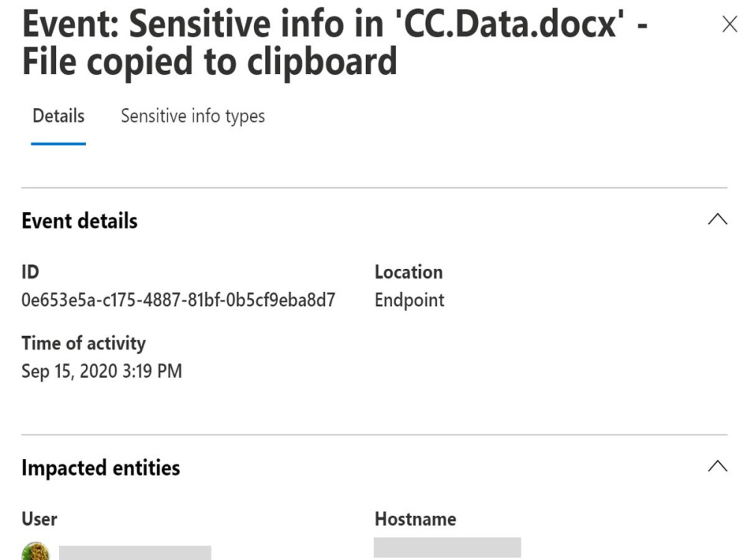Image resolution: width=747 pixels, height=560 pixels.
Task: Click the redacted user name field
Action: 134,553
